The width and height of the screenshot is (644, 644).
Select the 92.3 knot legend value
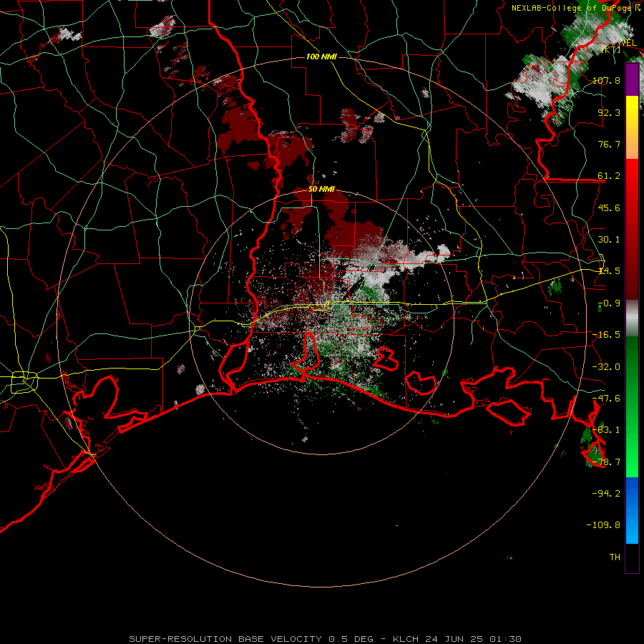(609, 112)
